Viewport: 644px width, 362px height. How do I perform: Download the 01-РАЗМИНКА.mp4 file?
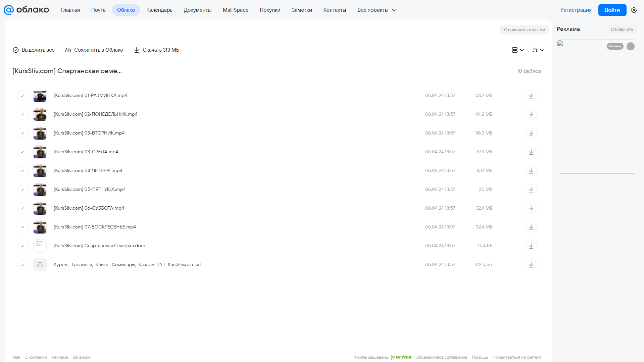pyautogui.click(x=531, y=96)
